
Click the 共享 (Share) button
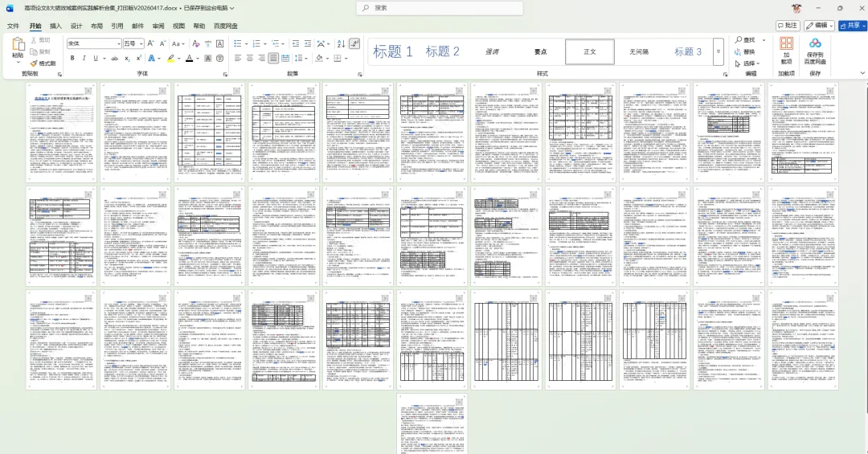(853, 26)
